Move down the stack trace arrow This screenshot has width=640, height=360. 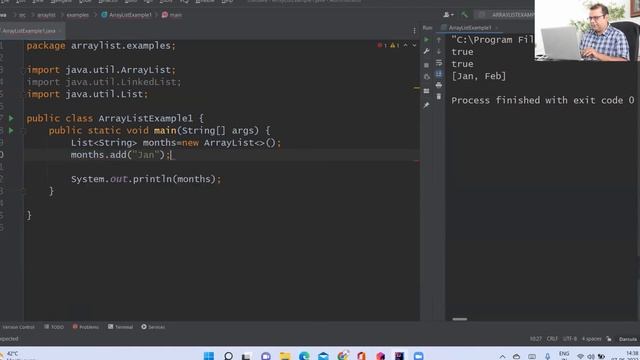(x=439, y=51)
